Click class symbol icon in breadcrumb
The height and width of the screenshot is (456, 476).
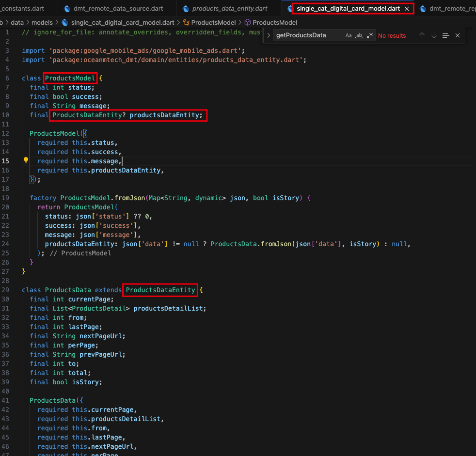coord(186,22)
